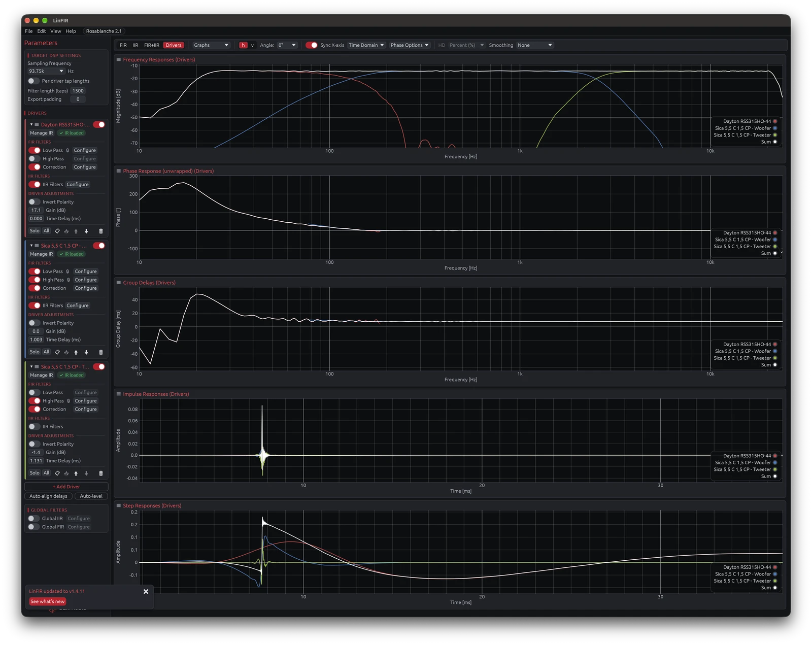Click tag icon in Dayton driver footer
This screenshot has width=812, height=645.
[x=57, y=231]
